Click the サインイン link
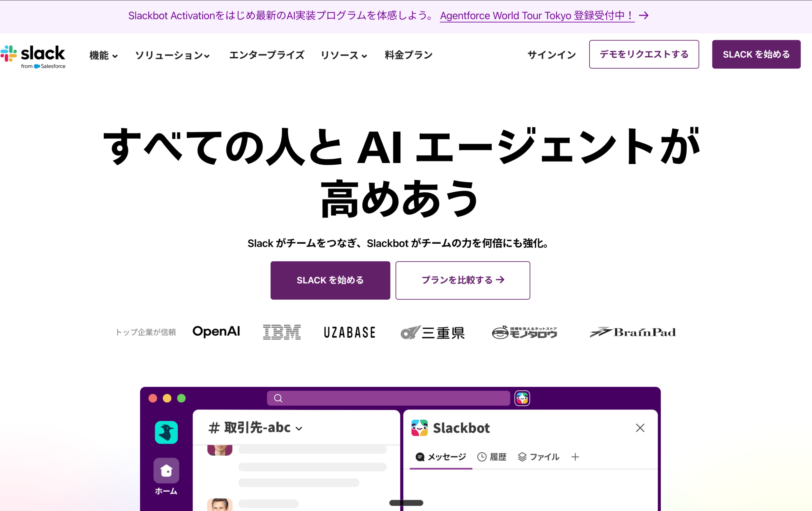The width and height of the screenshot is (812, 511). pos(552,55)
